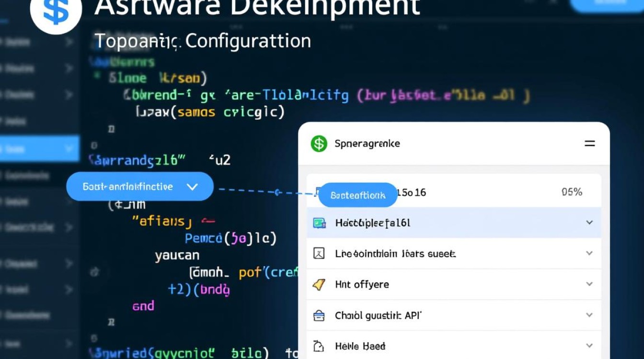Open the hamburger menu in panel header
The height and width of the screenshot is (359, 644).
click(589, 144)
